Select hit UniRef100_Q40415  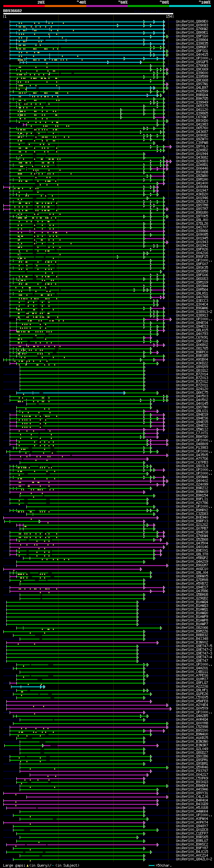192,54
